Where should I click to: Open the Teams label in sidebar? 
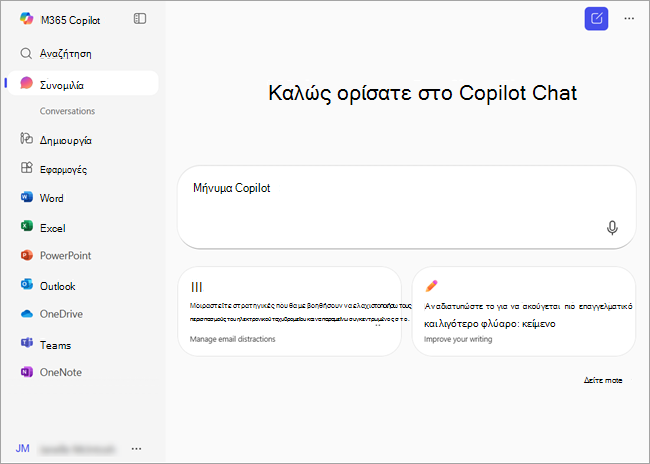coord(56,345)
